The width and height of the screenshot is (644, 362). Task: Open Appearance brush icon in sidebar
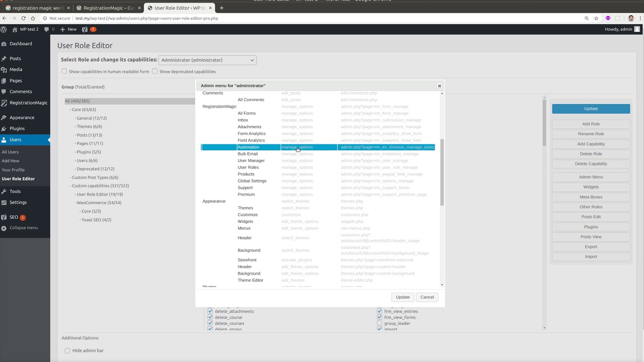tap(4, 118)
